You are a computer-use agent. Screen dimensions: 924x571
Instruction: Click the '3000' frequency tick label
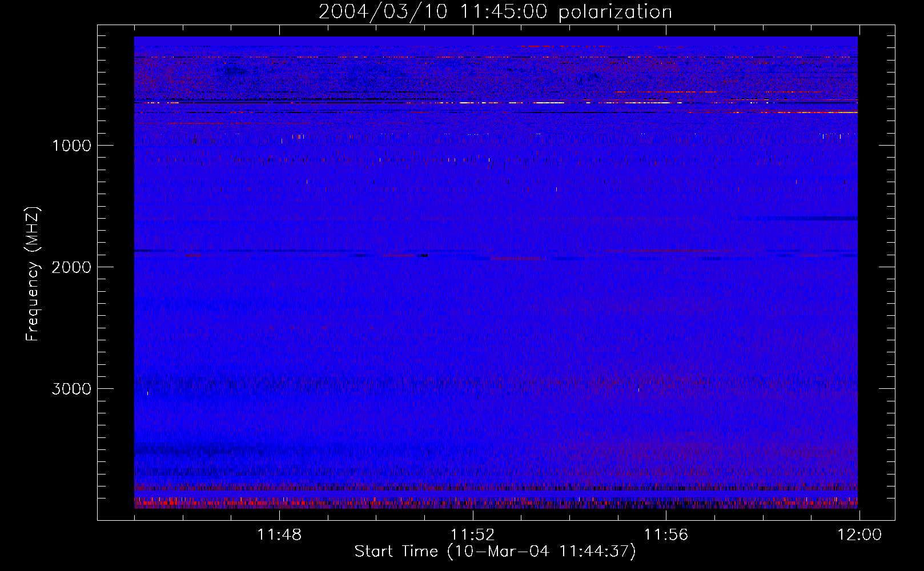coord(71,389)
